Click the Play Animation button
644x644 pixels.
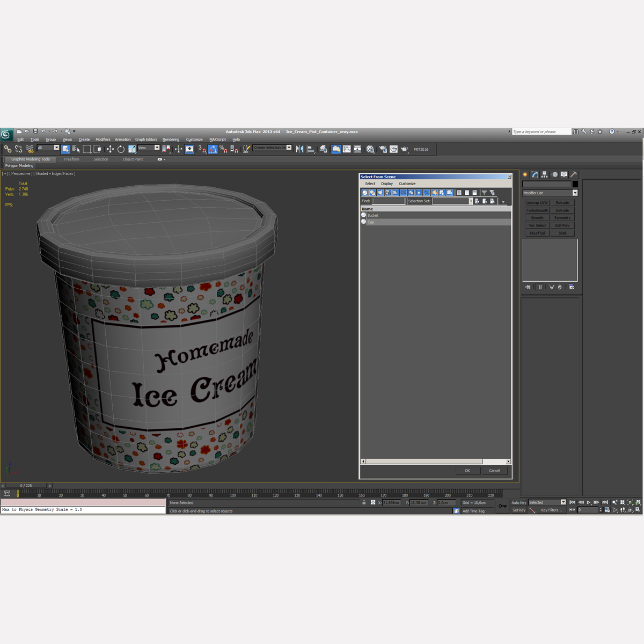589,503
